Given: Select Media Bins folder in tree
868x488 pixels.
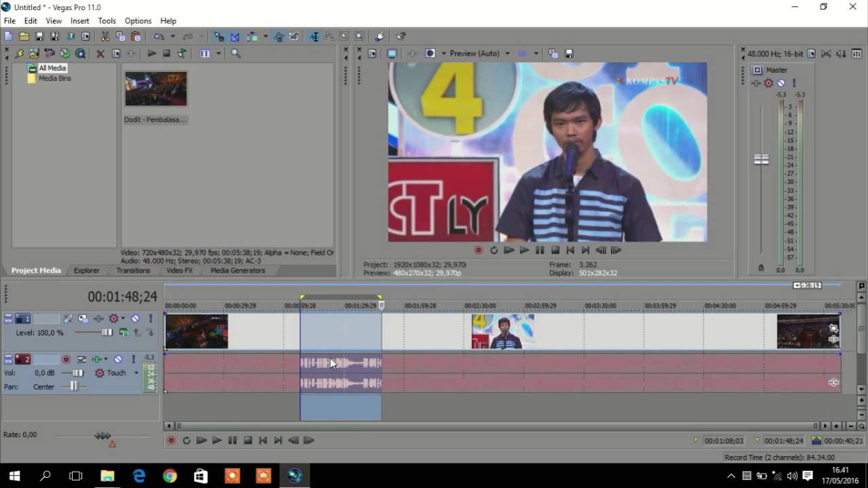Looking at the screenshot, I should [55, 78].
